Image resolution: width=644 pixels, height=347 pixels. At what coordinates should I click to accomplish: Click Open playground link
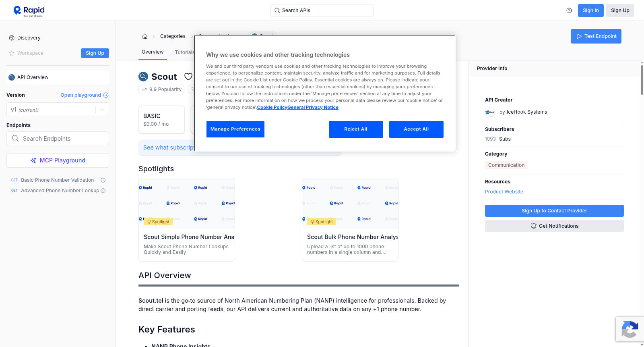[81, 95]
